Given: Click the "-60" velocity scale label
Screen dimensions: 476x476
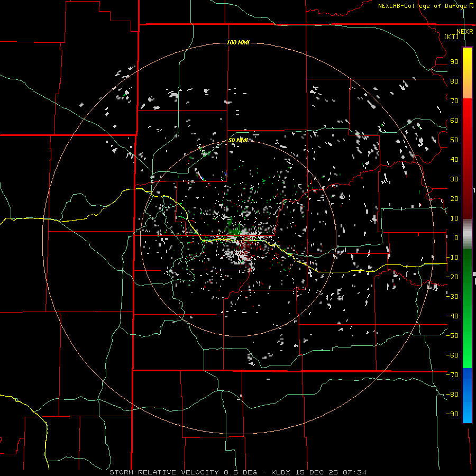Looking at the screenshot, I should pyautogui.click(x=452, y=355).
